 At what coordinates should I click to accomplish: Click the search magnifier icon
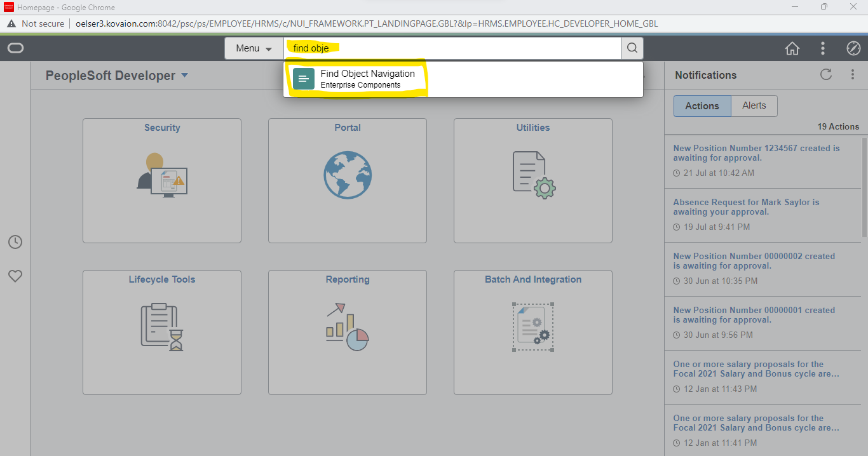(x=632, y=48)
